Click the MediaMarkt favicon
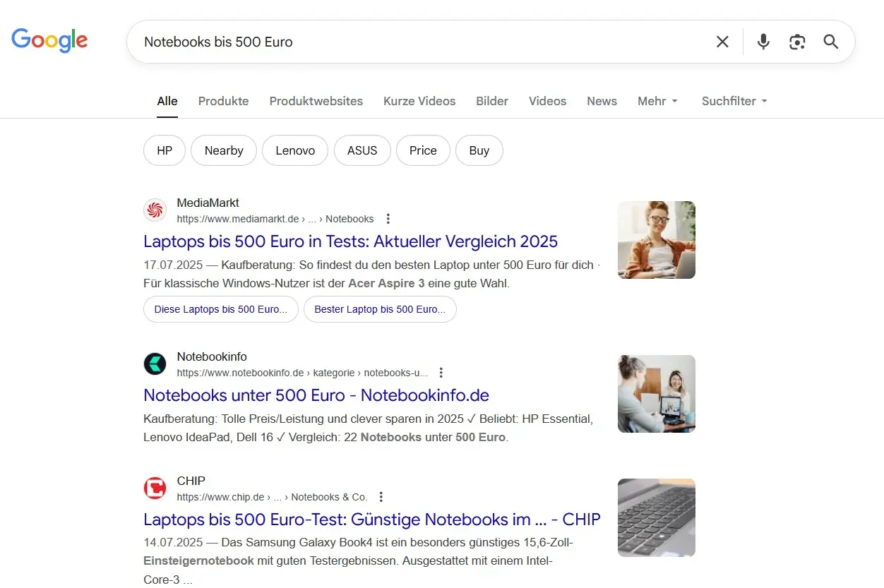This screenshot has width=884, height=588. pos(155,210)
